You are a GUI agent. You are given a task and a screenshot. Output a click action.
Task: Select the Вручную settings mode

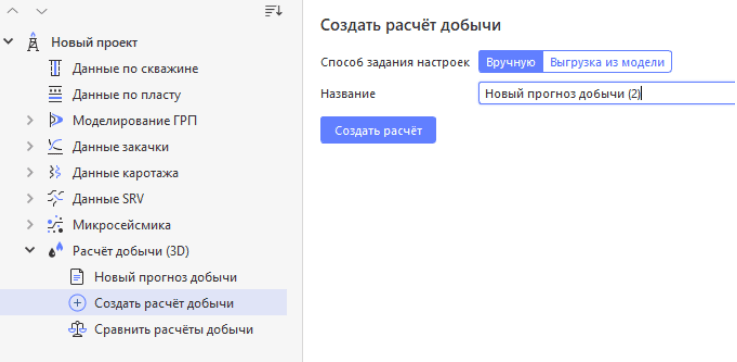pyautogui.click(x=510, y=62)
